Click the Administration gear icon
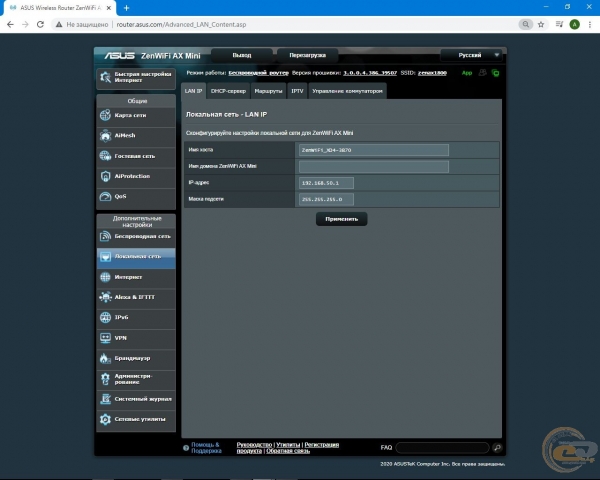Image resolution: width=600 pixels, height=480 pixels. (x=105, y=379)
